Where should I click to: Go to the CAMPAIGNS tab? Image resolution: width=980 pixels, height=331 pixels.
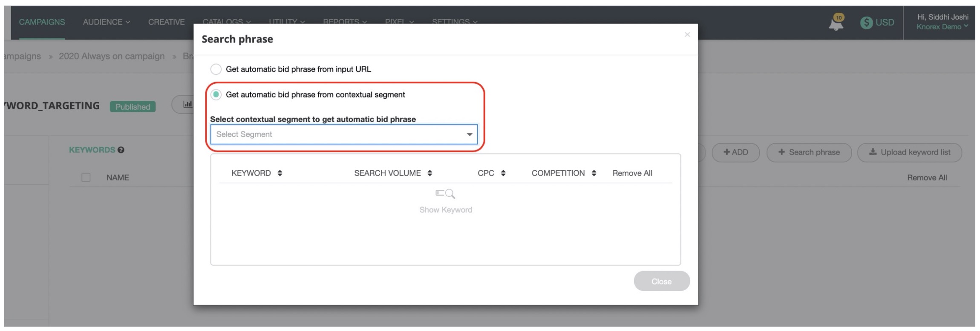(x=42, y=22)
